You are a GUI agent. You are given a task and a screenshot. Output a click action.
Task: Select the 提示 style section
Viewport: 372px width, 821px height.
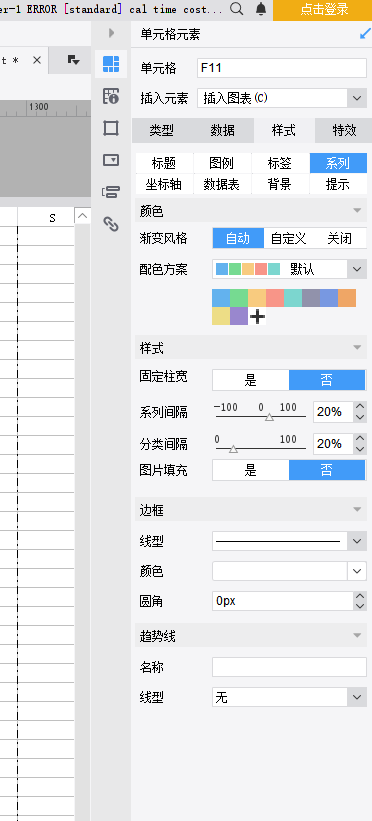click(338, 184)
